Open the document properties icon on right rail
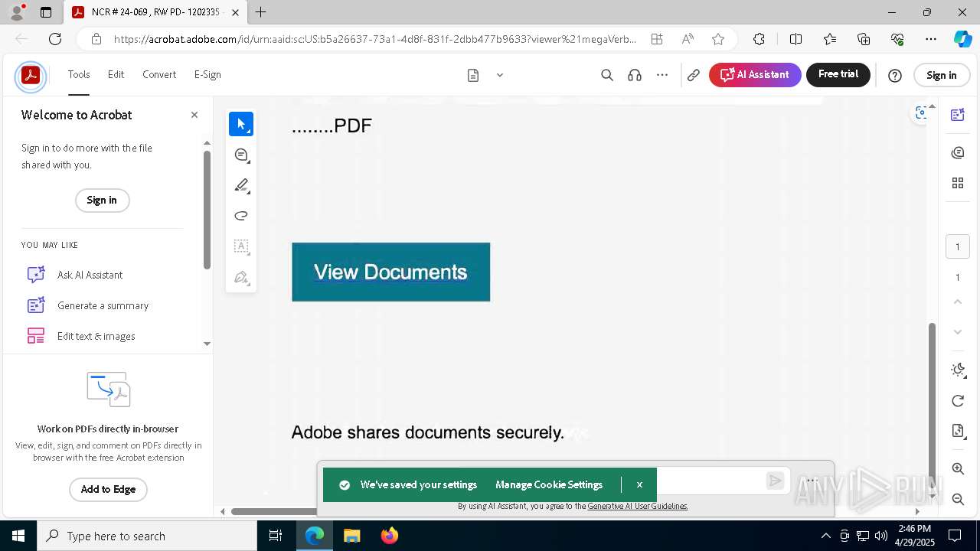The image size is (980, 551). [957, 431]
